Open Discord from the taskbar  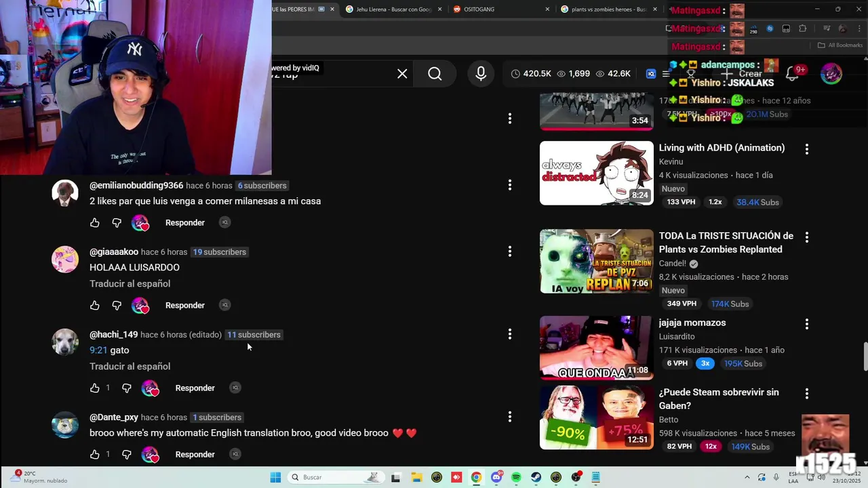pyautogui.click(x=496, y=477)
